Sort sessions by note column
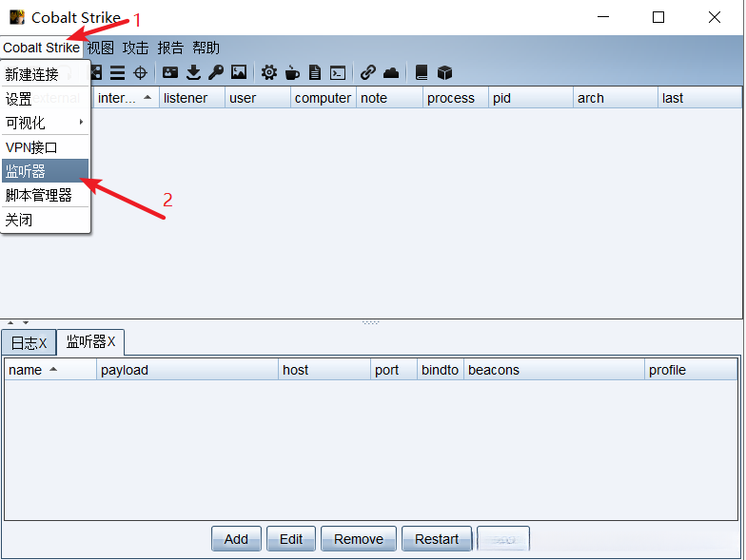The height and width of the screenshot is (560, 746). point(390,98)
